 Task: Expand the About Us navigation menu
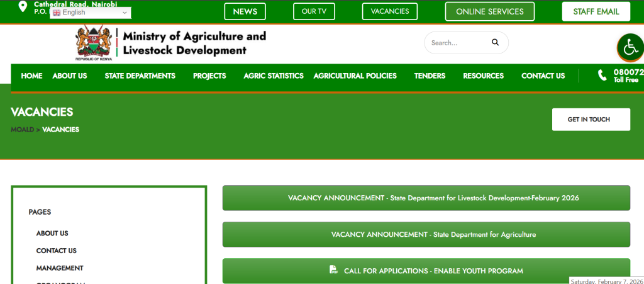pos(69,76)
